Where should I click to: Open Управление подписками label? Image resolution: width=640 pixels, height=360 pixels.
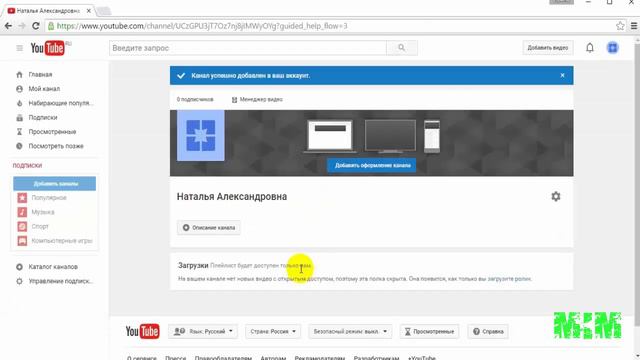coord(60,281)
